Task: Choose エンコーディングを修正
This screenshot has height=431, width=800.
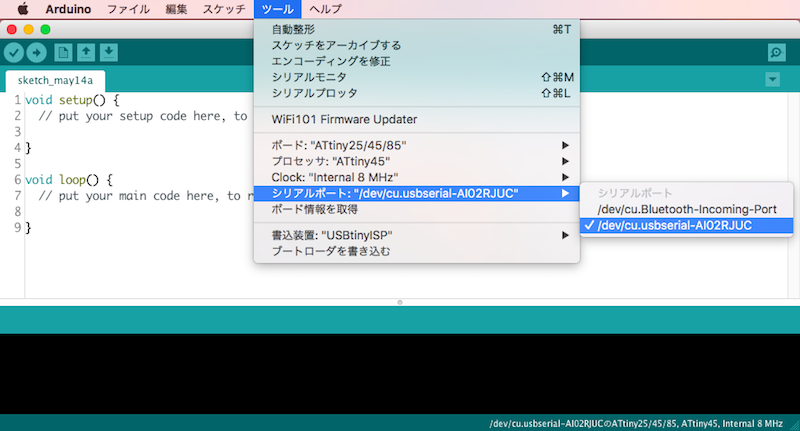Action: (417, 61)
